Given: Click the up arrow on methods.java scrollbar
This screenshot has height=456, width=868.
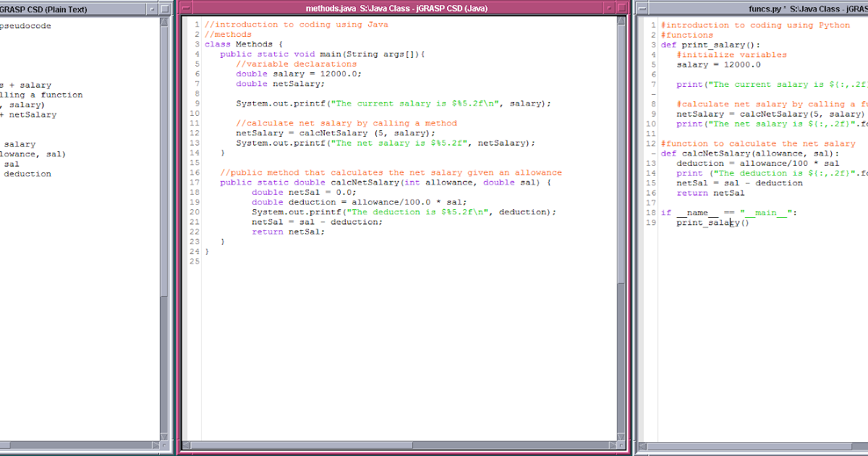Looking at the screenshot, I should [x=623, y=22].
